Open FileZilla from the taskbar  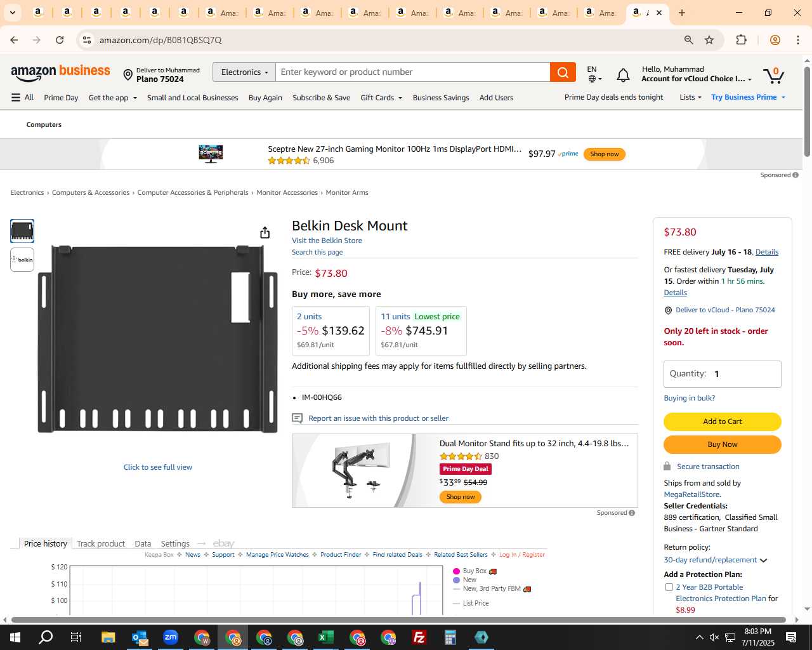click(x=419, y=637)
